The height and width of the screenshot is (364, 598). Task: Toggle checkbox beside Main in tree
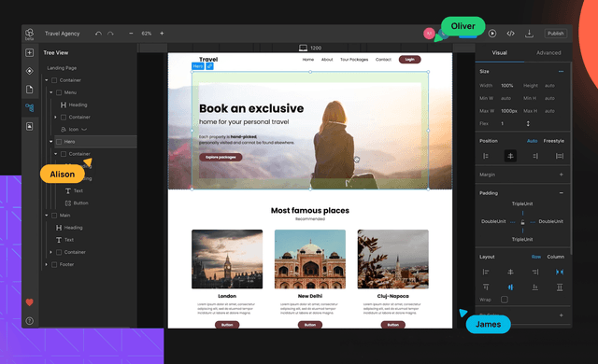54,215
